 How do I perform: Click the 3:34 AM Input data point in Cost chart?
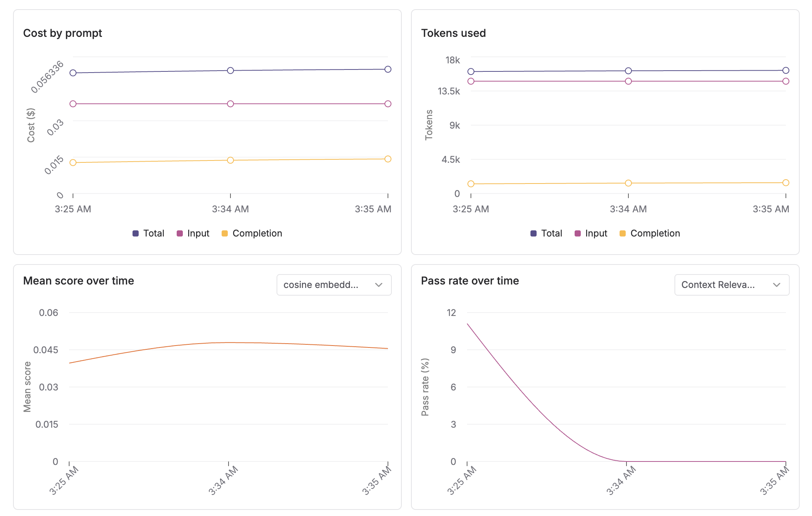click(x=230, y=103)
